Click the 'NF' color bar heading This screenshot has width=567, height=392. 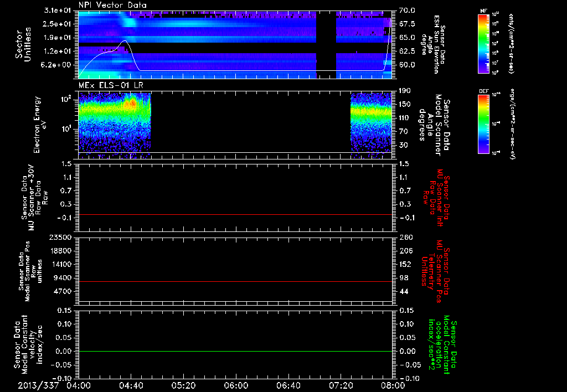coord(483,11)
